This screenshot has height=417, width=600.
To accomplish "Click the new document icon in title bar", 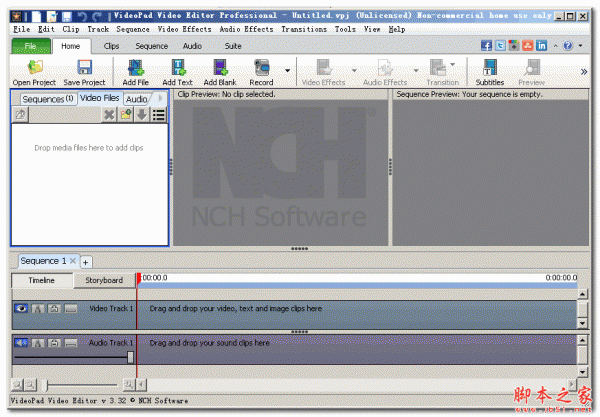I will coord(36,16).
